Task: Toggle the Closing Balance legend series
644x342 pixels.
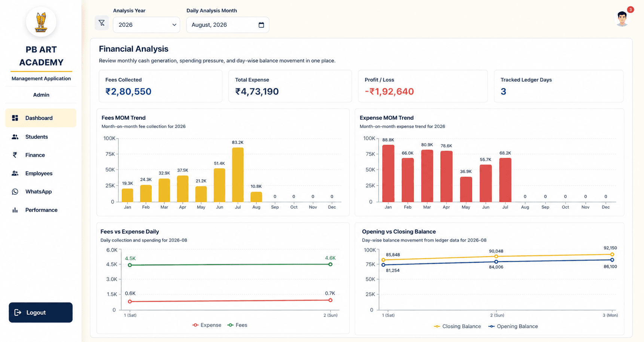Action: (457, 326)
